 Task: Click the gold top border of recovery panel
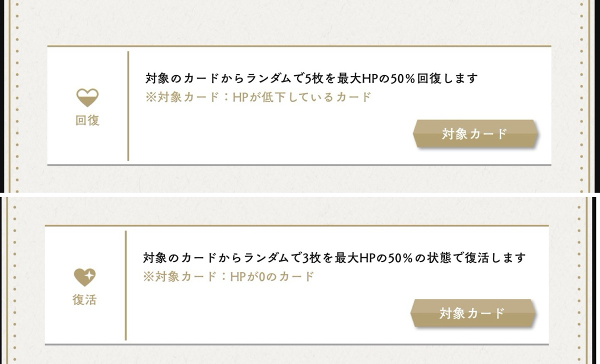(299, 46)
